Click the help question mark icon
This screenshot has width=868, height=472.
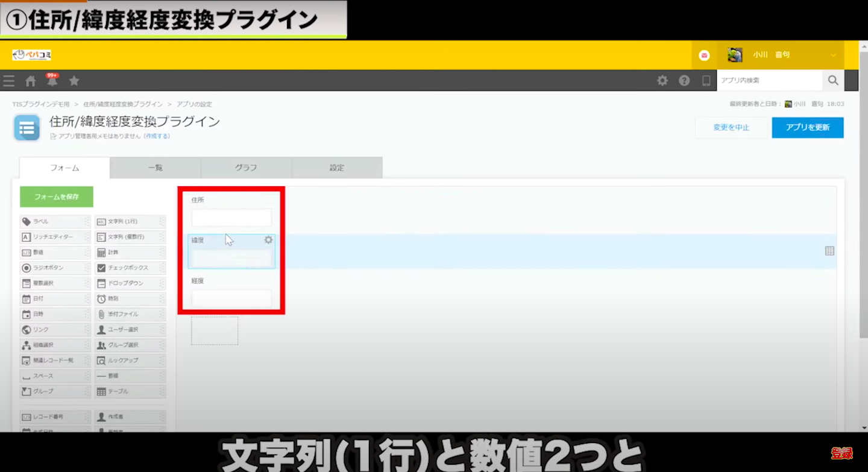pyautogui.click(x=684, y=81)
